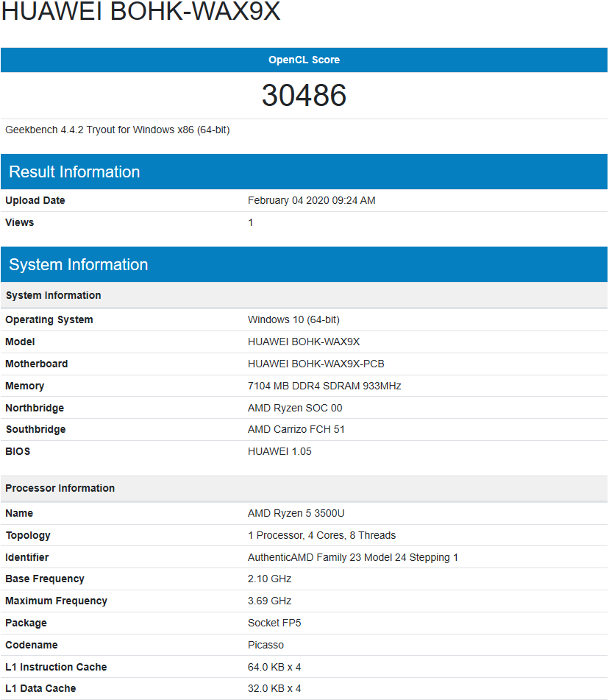Select the 2.10 GHz value
Screen dimensions: 609x700
coord(269,579)
